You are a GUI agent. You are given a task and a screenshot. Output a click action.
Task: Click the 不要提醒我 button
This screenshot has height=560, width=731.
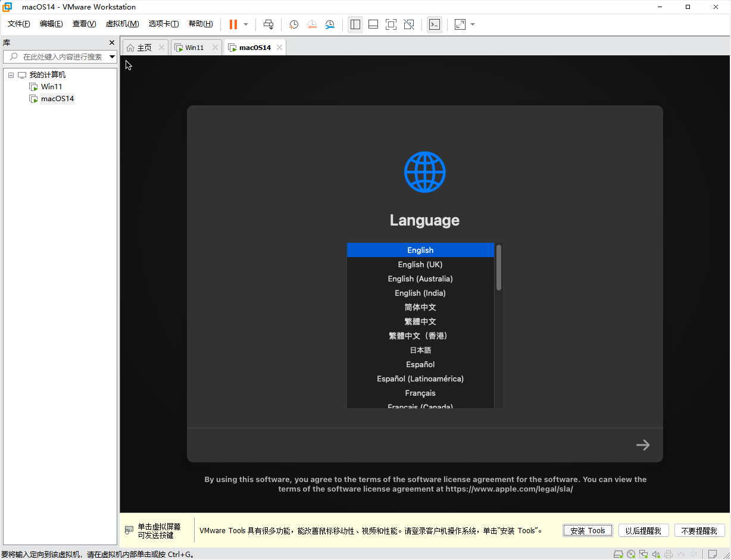pyautogui.click(x=699, y=531)
